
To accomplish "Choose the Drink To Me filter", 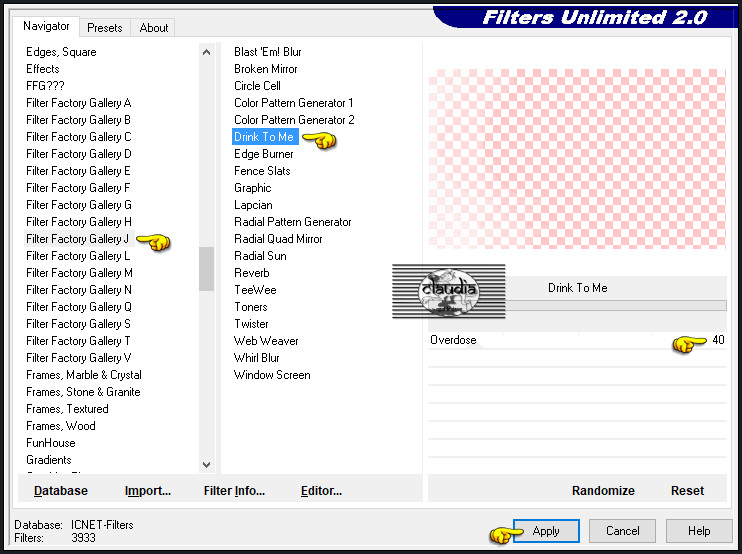I will coord(265,137).
